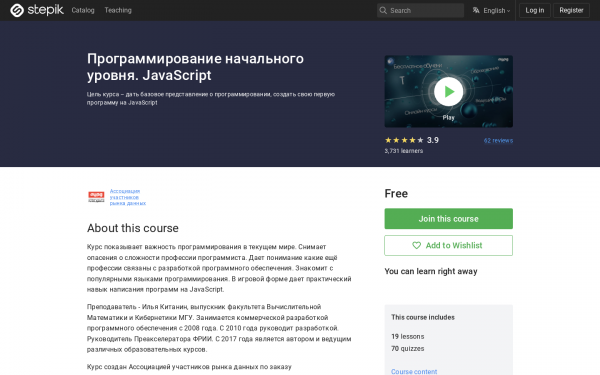
Task: Click the Free price label
Action: (x=396, y=194)
